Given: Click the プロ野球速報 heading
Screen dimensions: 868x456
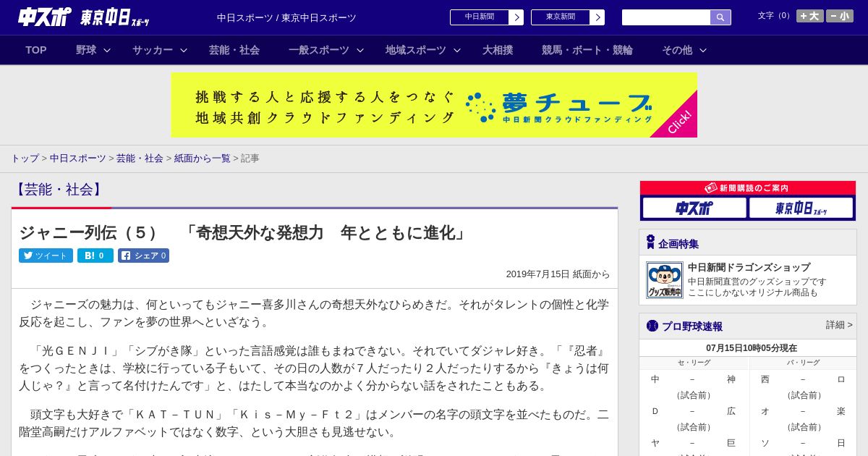Looking at the screenshot, I should (692, 326).
